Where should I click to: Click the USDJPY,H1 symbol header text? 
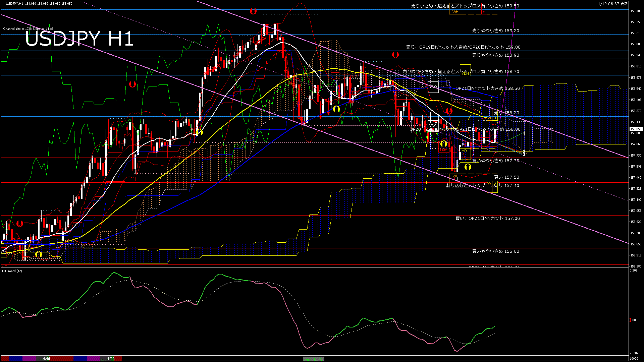tap(14, 3)
